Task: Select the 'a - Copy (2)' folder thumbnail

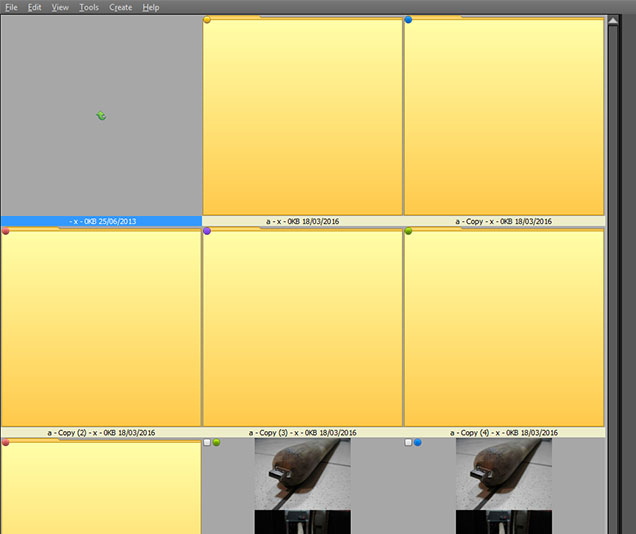Action: point(101,328)
